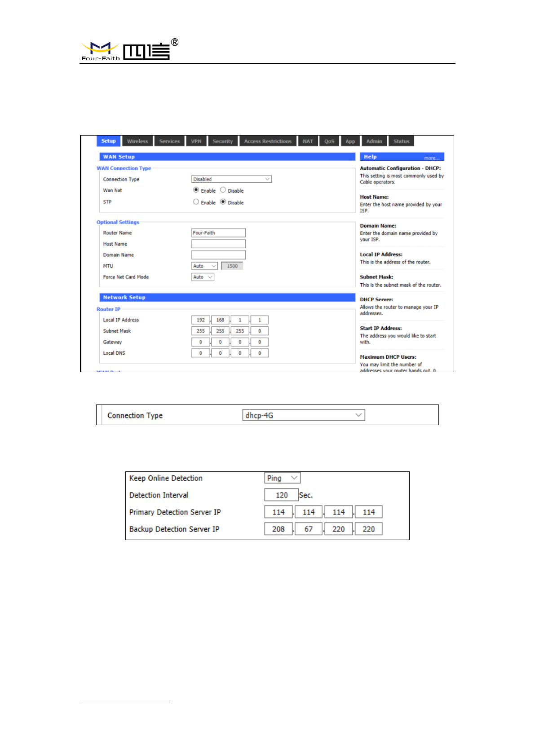Click Primary Detection Server IP last octet
The width and height of the screenshot is (535, 756).
point(369,512)
